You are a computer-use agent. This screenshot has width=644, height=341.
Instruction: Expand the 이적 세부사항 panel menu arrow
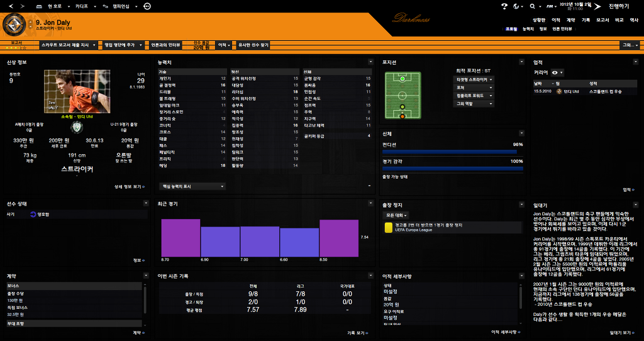(x=521, y=276)
